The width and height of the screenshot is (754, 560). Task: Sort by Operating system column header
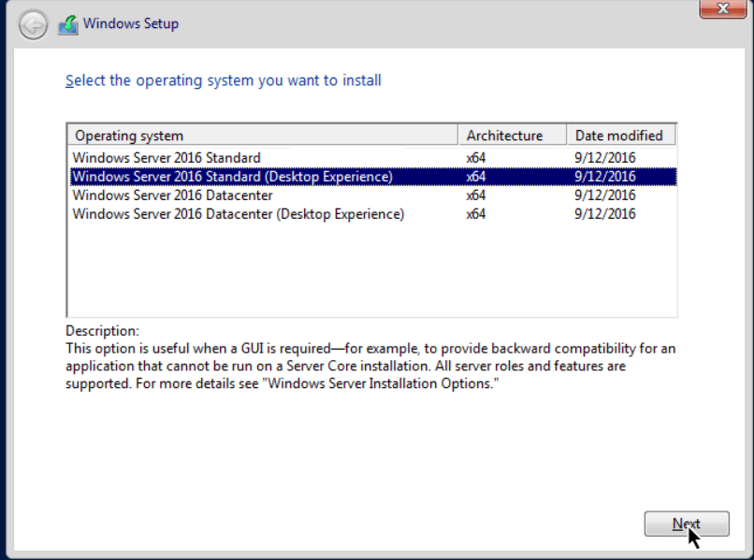point(263,136)
